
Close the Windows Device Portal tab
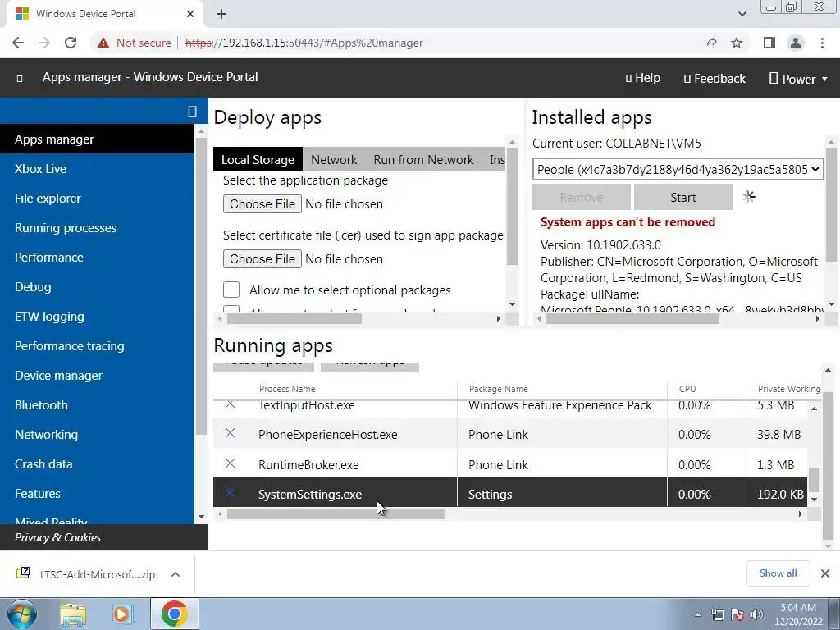[190, 14]
